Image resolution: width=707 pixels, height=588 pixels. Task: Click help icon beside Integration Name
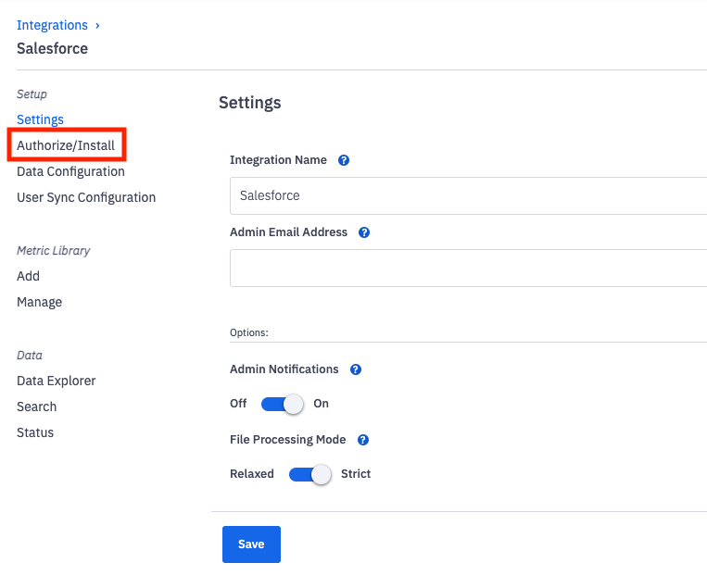tap(344, 160)
